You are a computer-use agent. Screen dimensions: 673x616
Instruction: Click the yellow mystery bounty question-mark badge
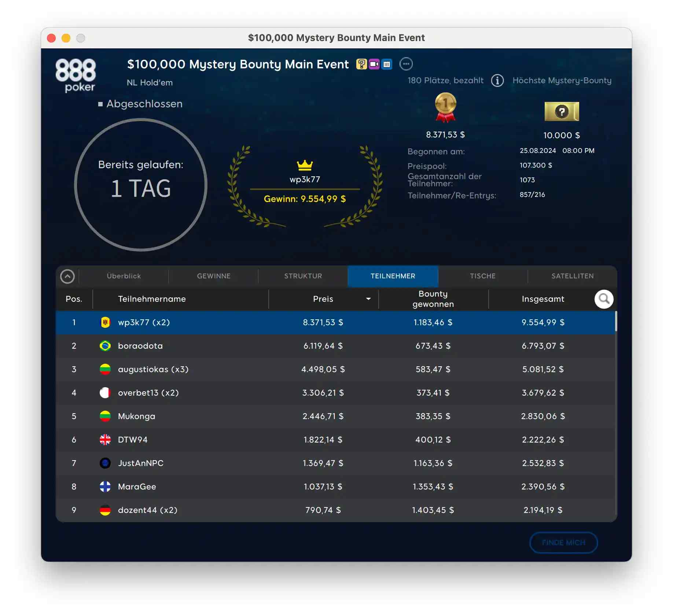point(361,64)
